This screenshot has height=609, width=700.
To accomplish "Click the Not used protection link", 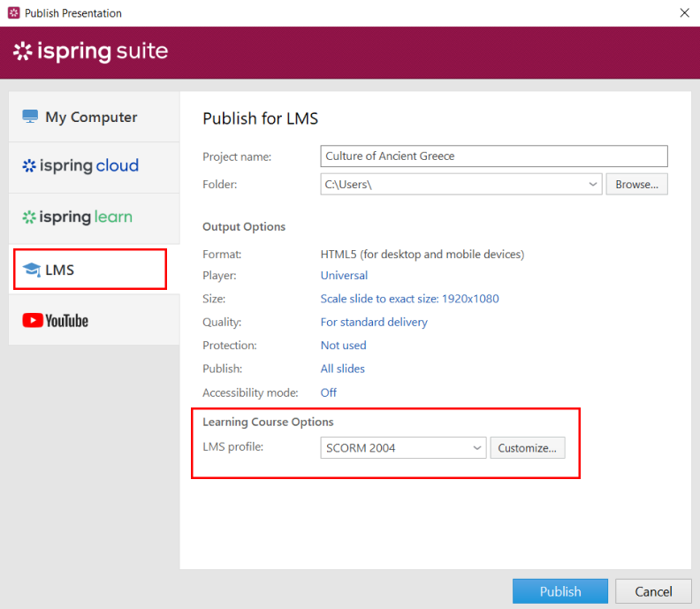I will [x=343, y=345].
